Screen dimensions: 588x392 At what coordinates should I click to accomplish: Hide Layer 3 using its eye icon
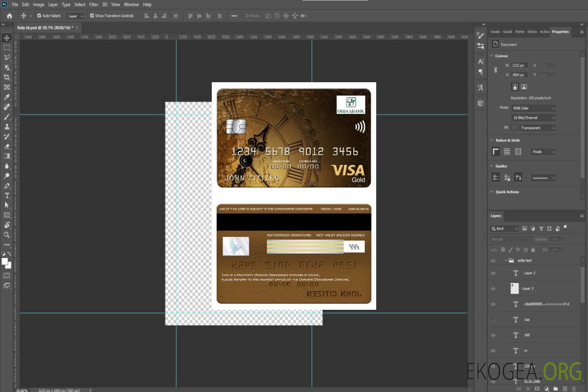click(x=493, y=289)
